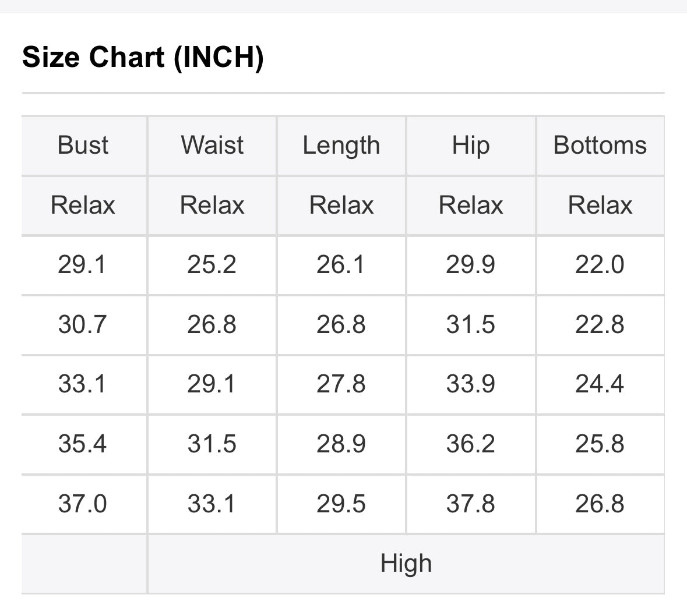Click waist value 25.2

click(x=212, y=265)
